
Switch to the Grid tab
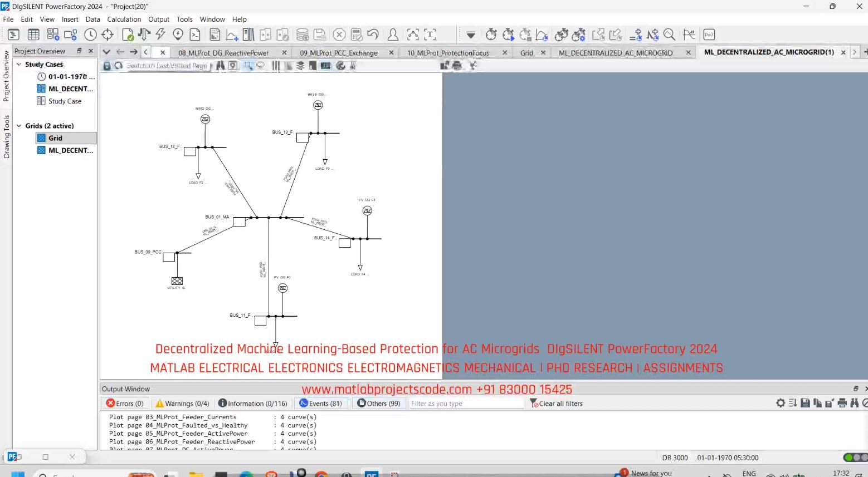[x=526, y=53]
